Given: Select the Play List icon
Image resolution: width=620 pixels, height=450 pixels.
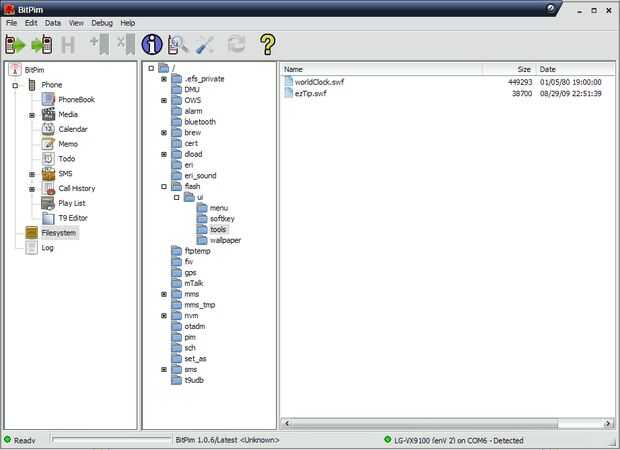Looking at the screenshot, I should [48, 203].
